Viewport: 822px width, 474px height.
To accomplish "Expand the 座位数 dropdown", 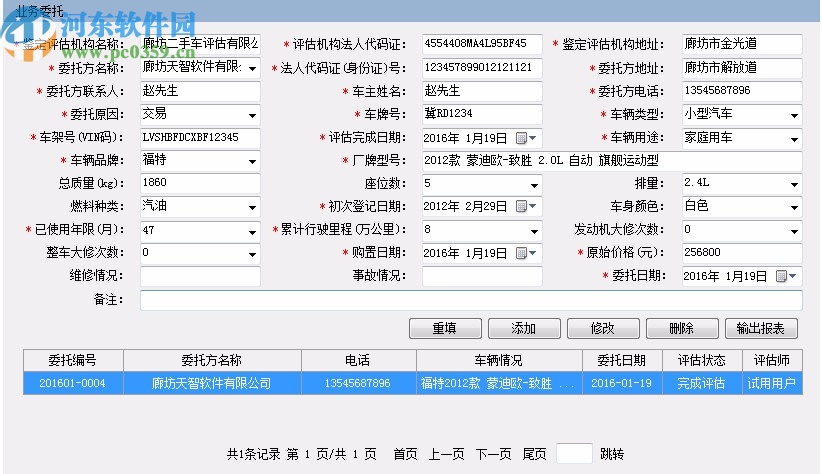I will point(534,185).
